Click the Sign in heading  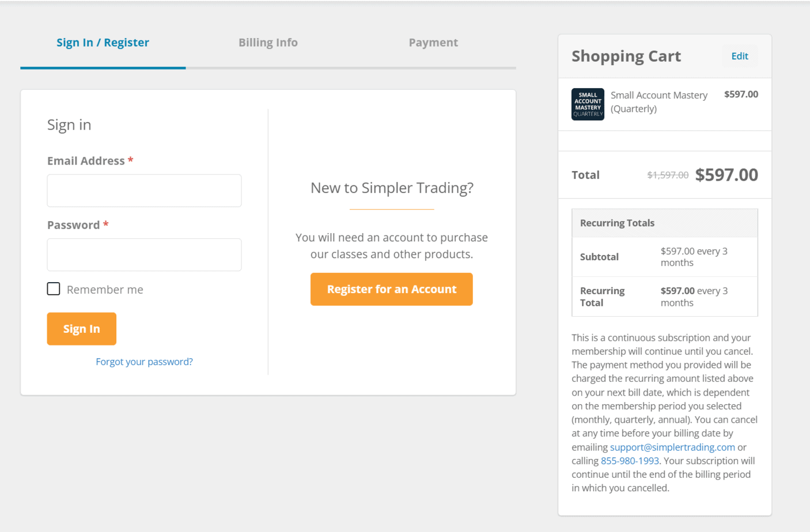pyautogui.click(x=69, y=125)
